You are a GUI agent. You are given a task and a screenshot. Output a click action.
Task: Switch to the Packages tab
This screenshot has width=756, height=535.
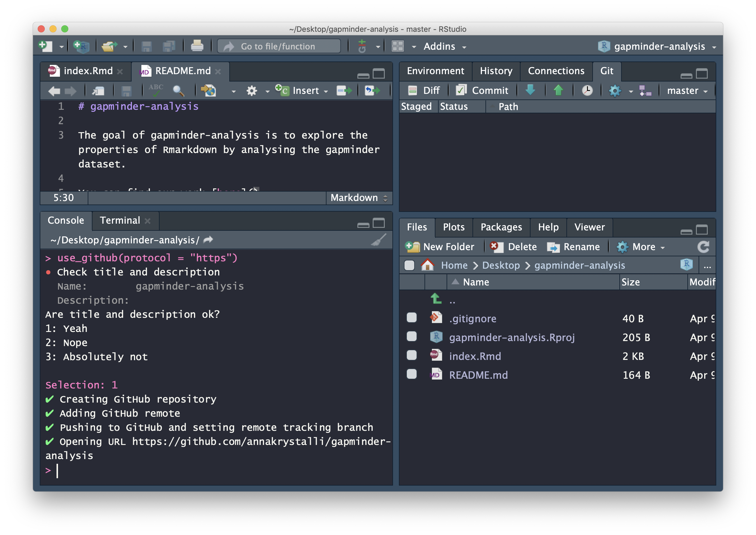click(501, 227)
